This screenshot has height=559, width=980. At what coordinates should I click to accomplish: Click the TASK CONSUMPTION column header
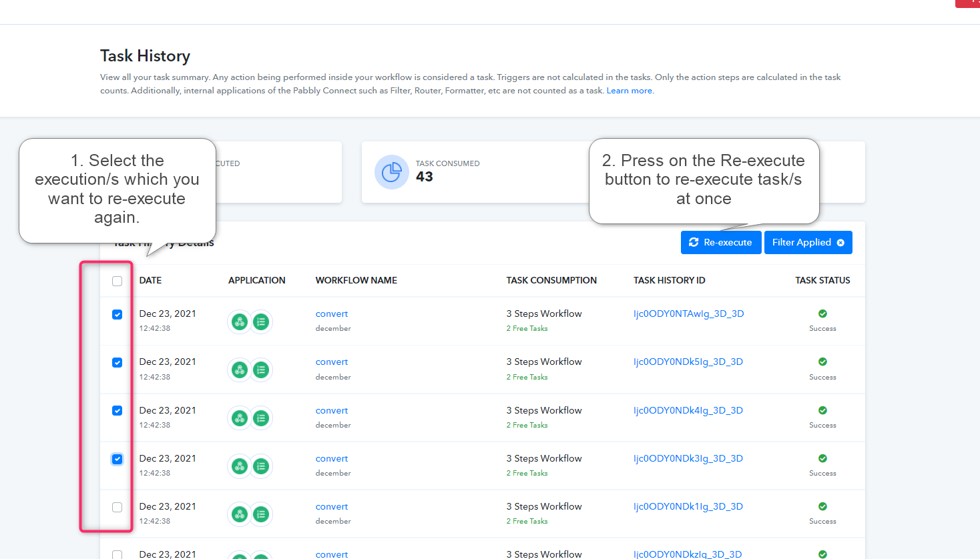(x=551, y=280)
